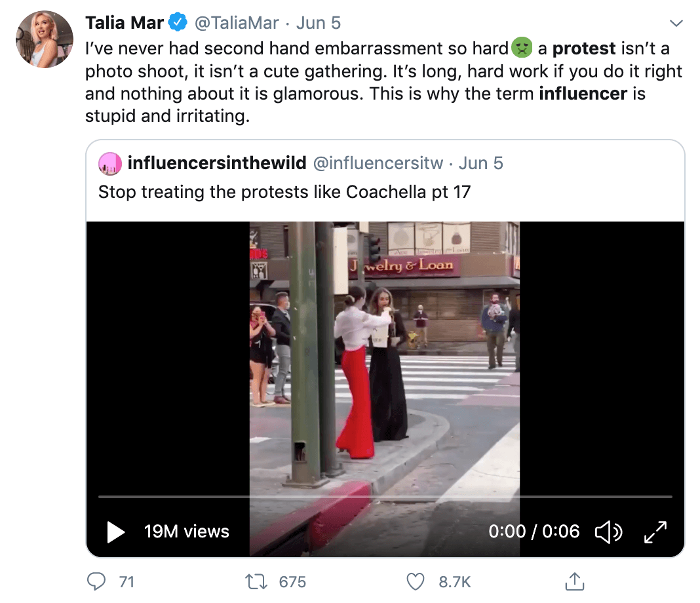Visit the @TaliaMar handle link
The image size is (700, 603).
pos(237,23)
